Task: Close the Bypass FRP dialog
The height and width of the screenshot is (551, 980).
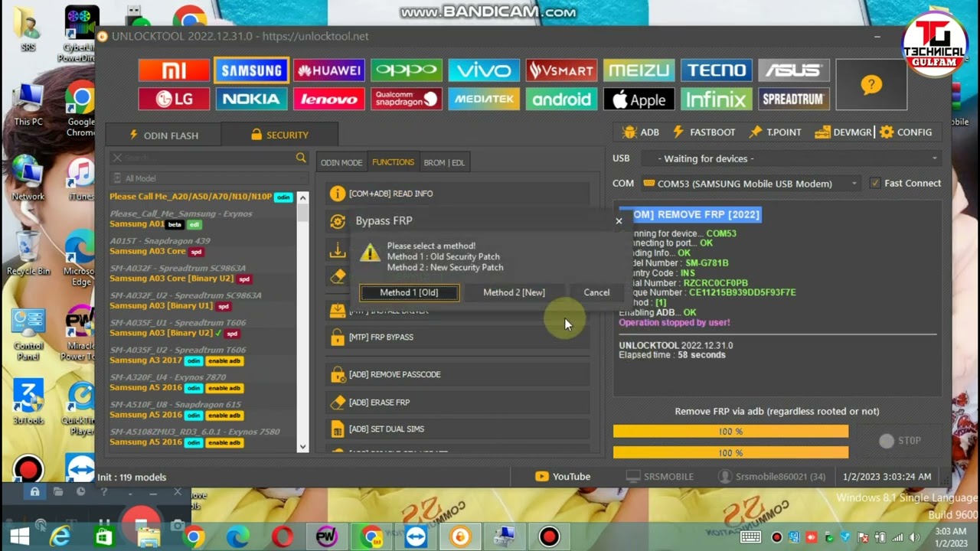Action: (x=619, y=221)
